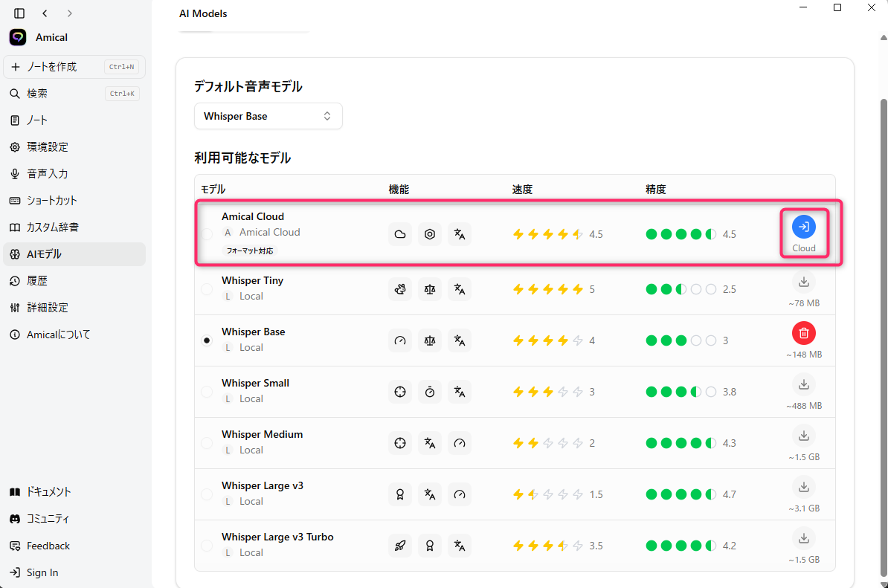Delete the Whisper Base model
The width and height of the screenshot is (888, 588).
click(x=803, y=333)
